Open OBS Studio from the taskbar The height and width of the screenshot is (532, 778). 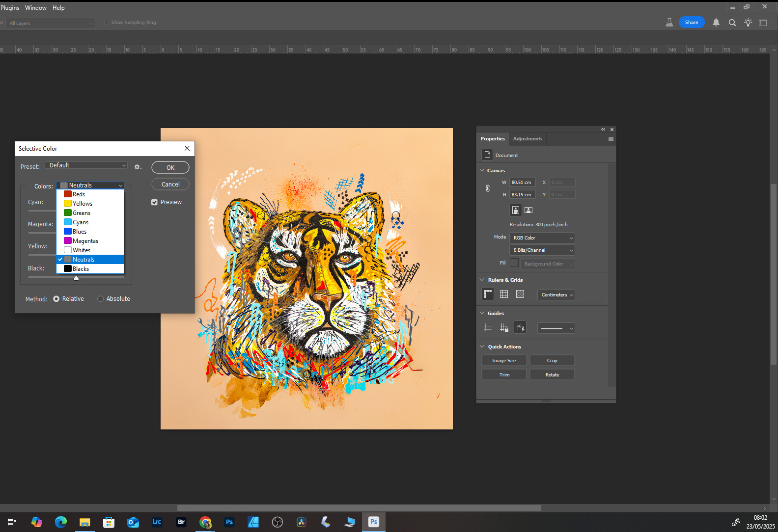point(278,522)
